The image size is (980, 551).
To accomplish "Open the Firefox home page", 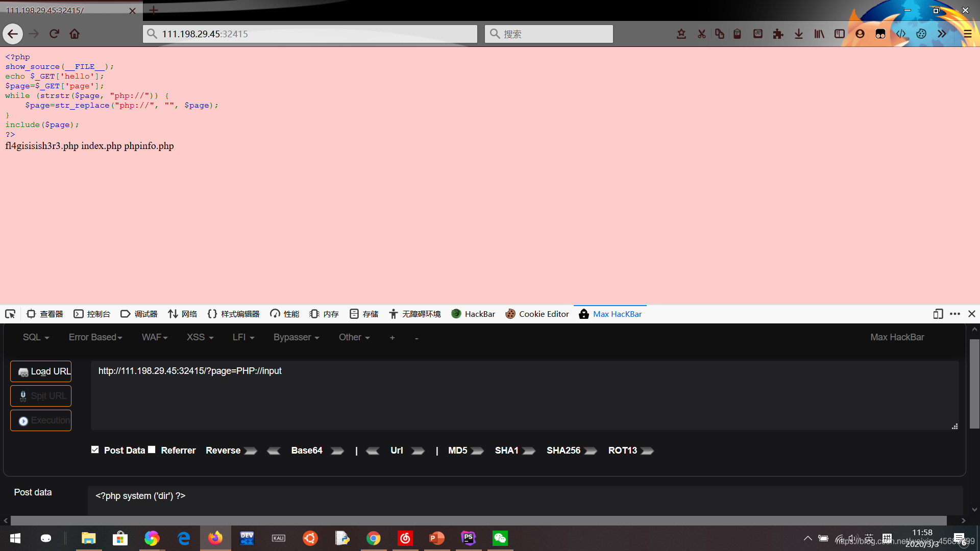I will click(75, 34).
